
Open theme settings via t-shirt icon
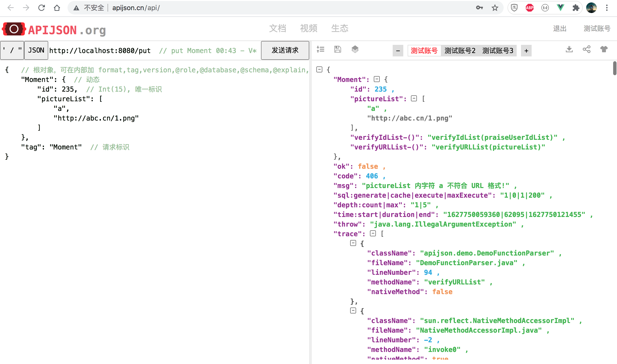coord(604,50)
